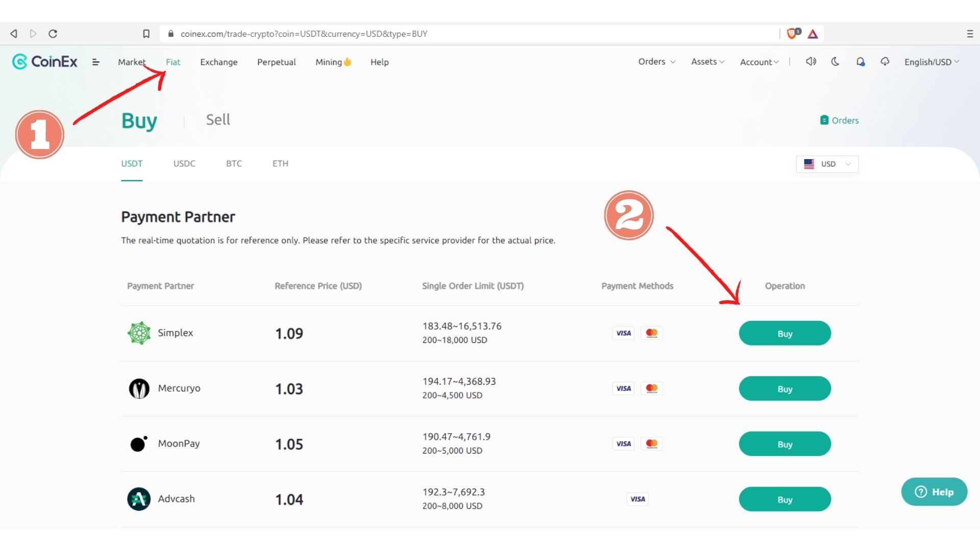Click the browser forward arrow
The width and height of the screenshot is (980, 551).
(33, 34)
